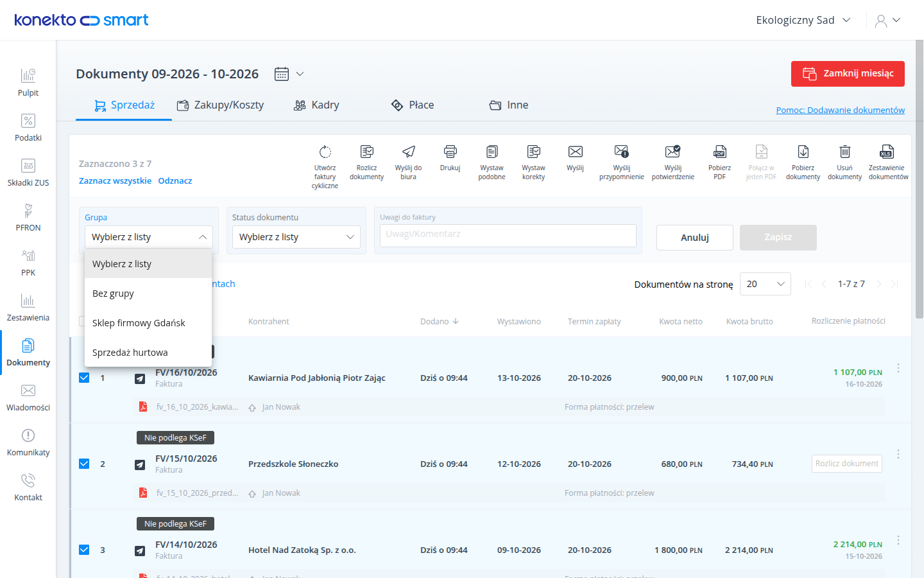This screenshot has height=578, width=924.
Task: Open Dokumentów na stronę dropdown
Action: point(766,284)
